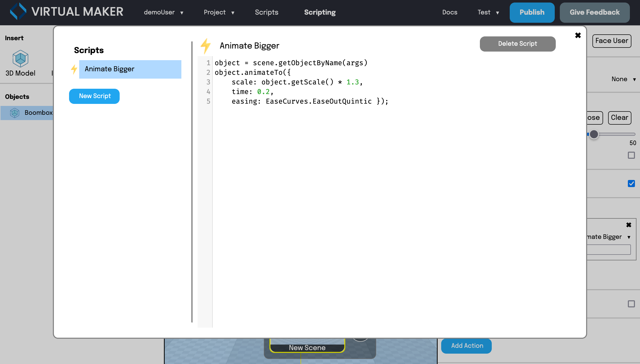
Task: Click the Delete Script button
Action: click(x=517, y=44)
